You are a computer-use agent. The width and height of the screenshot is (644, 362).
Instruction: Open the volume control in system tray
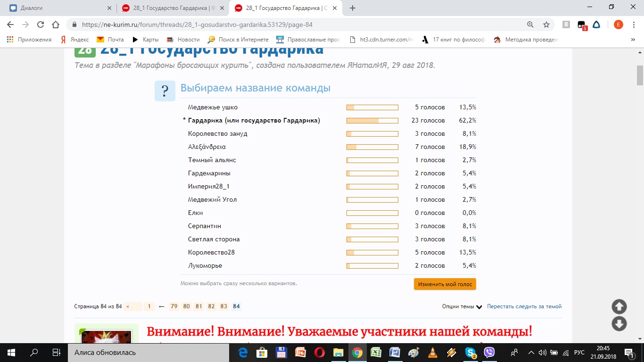pyautogui.click(x=542, y=353)
